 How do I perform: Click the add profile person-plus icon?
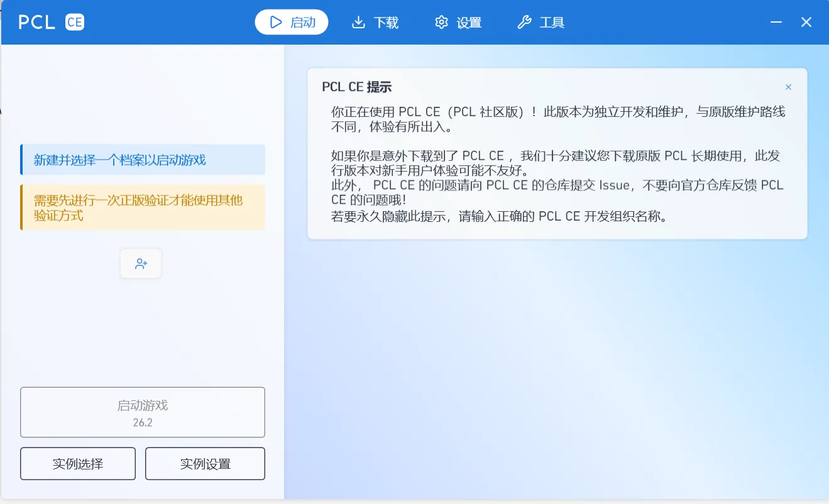pyautogui.click(x=141, y=264)
